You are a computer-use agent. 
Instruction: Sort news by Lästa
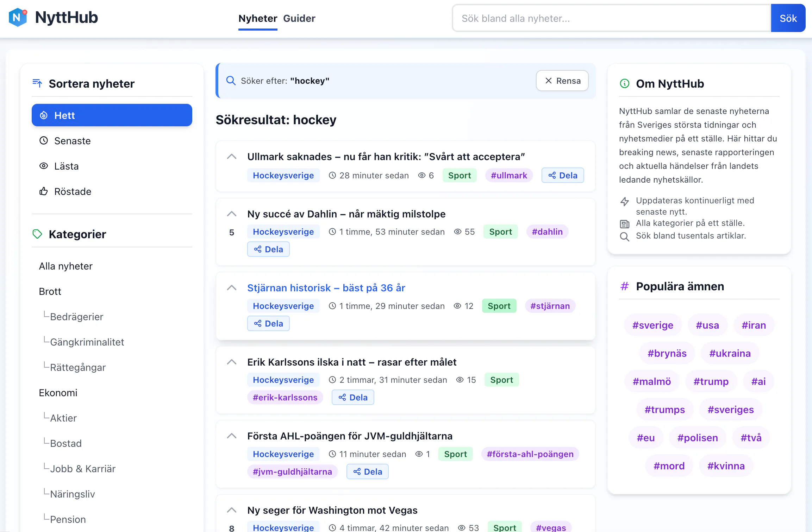[x=112, y=166]
